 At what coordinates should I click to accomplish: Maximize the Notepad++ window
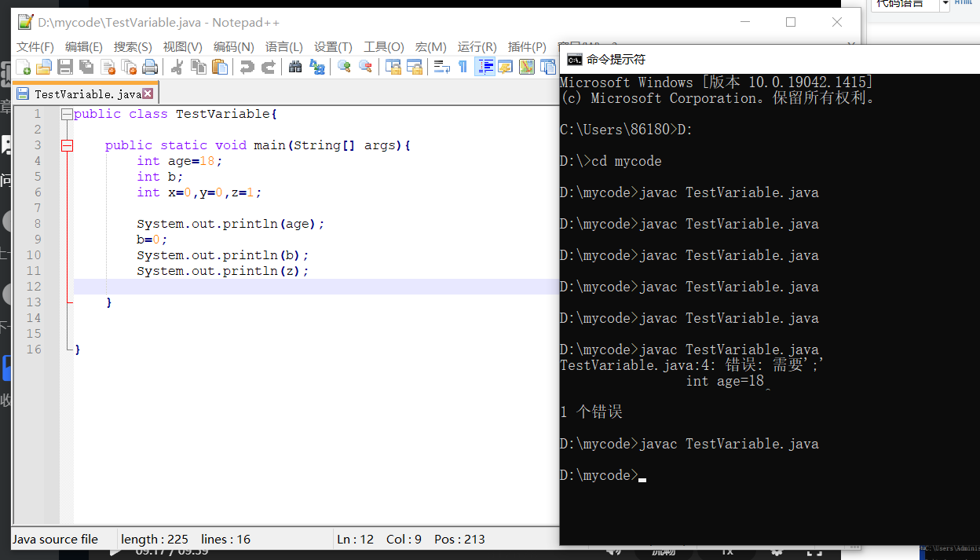pyautogui.click(x=791, y=22)
